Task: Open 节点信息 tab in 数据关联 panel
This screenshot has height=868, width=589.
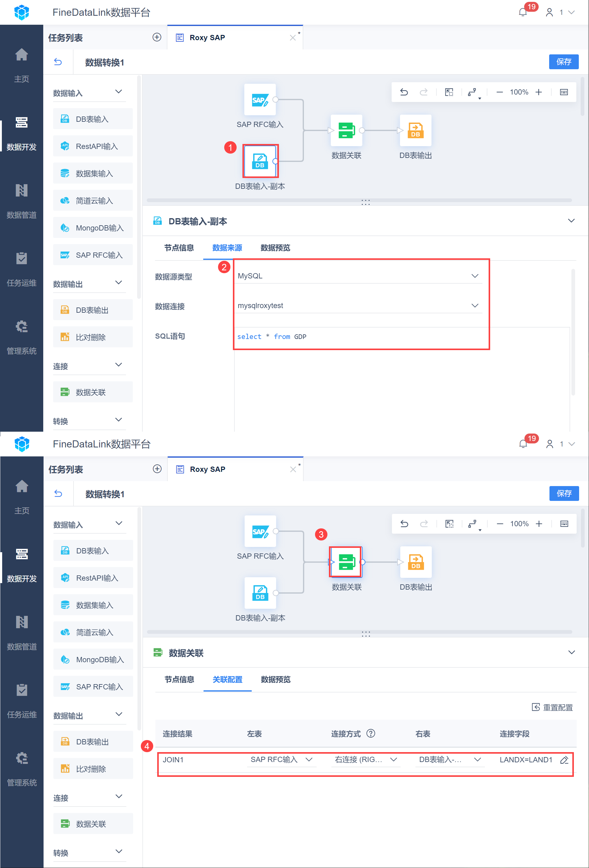Action: point(179,680)
